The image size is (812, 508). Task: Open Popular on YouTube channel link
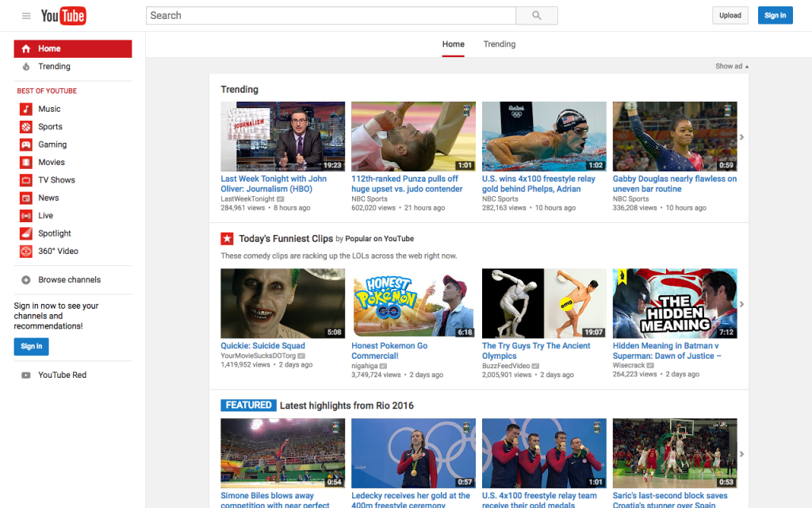(380, 239)
